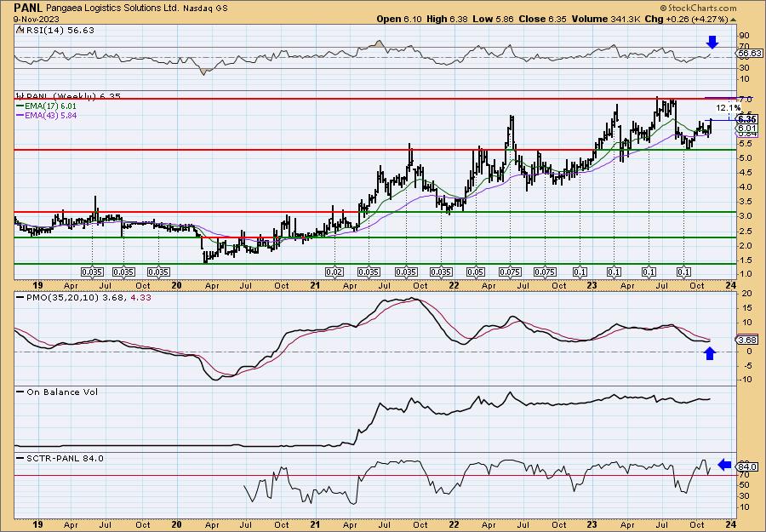
Task: Click the 0.05 dividend marker box
Action: tap(476, 272)
